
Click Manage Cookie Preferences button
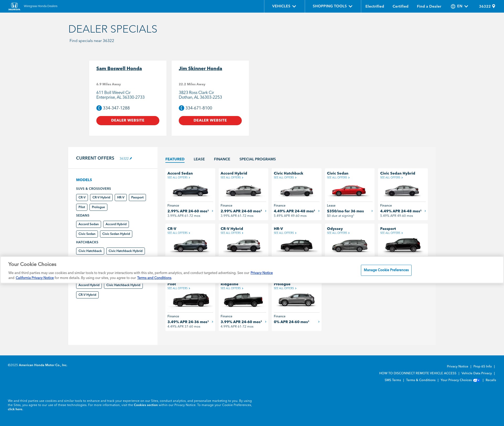click(x=386, y=270)
